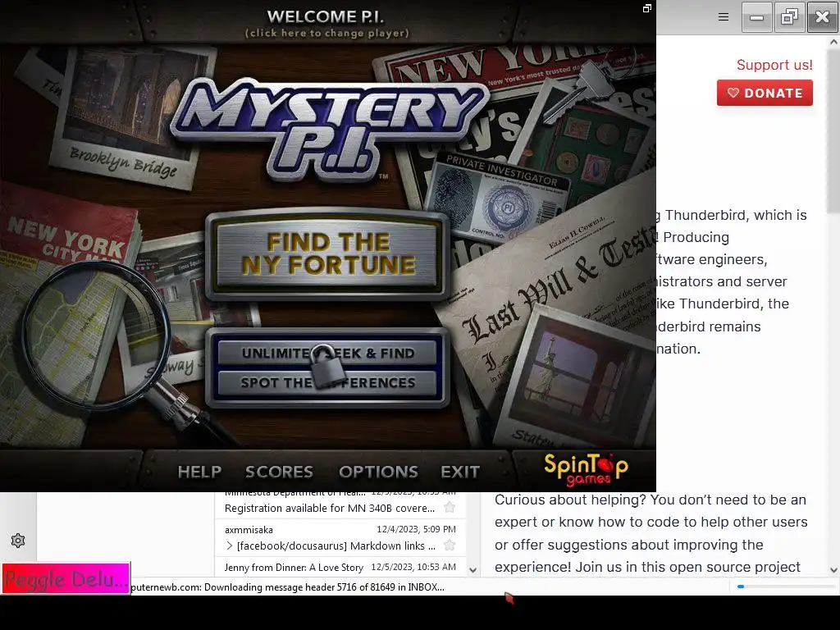
Task: Click the Support us! link
Action: (x=774, y=65)
